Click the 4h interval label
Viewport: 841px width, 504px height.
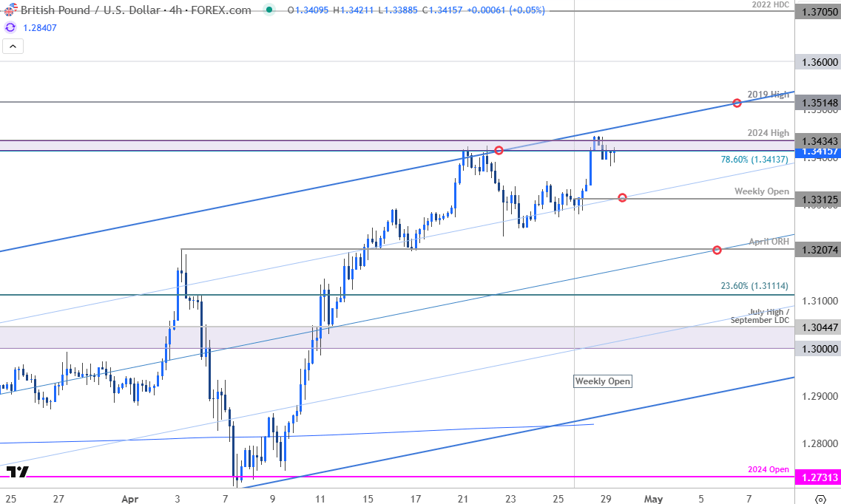coord(175,10)
